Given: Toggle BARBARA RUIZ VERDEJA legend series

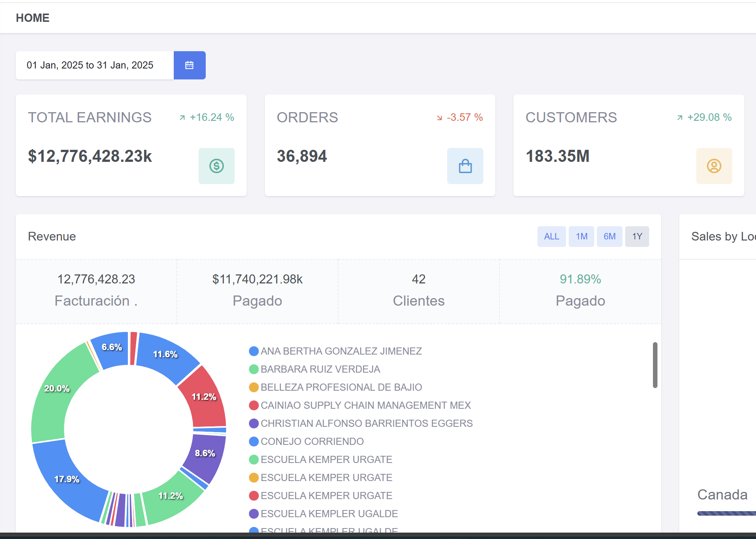Looking at the screenshot, I should click(320, 369).
